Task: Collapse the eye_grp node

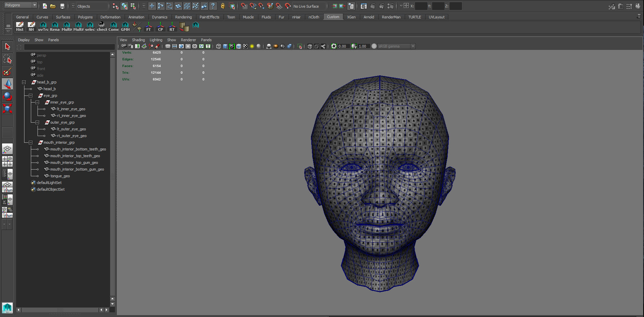Action: pos(30,96)
